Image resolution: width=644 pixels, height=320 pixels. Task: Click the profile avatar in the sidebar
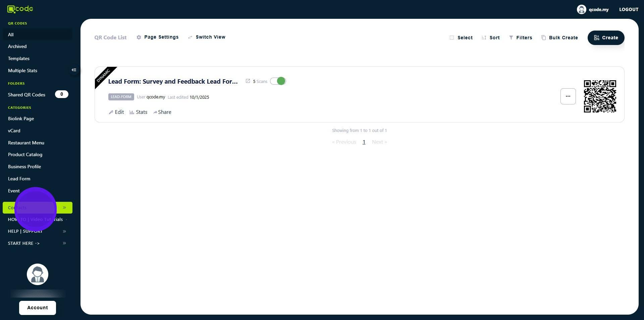point(38,274)
